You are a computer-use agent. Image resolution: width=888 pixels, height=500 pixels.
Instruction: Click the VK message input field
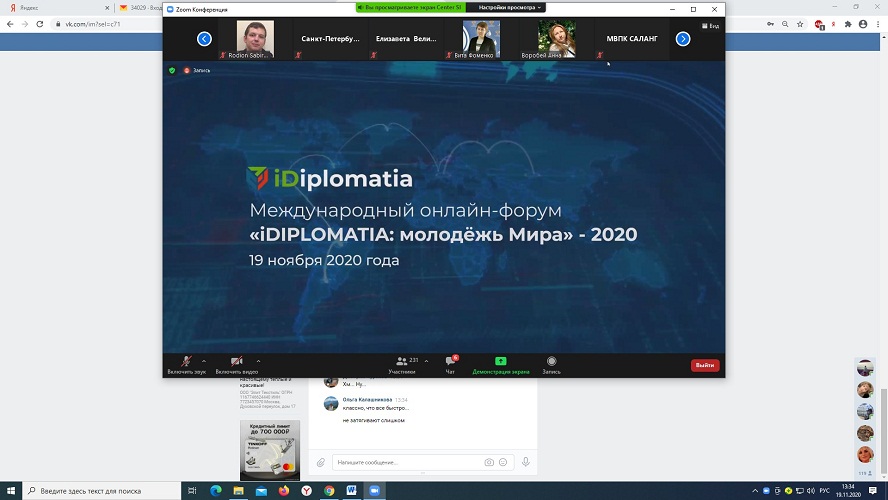click(405, 462)
